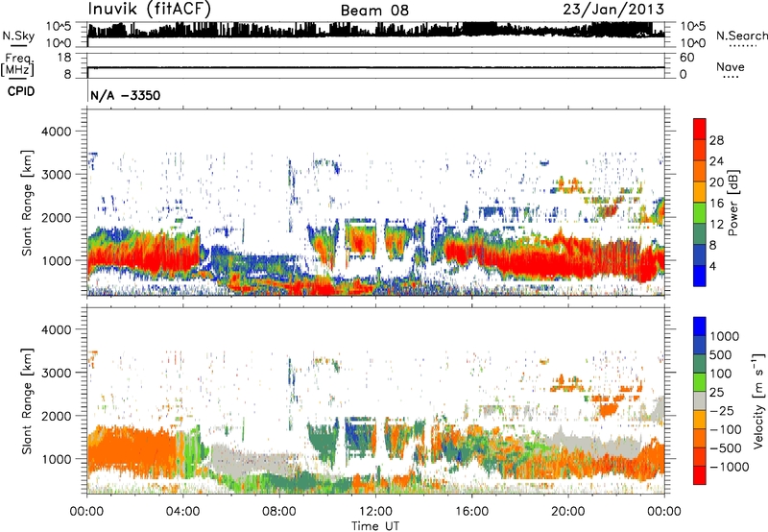Screen dimensions: 768x532
Task: Click the 'CPID' row label
Action: pyautogui.click(x=21, y=91)
